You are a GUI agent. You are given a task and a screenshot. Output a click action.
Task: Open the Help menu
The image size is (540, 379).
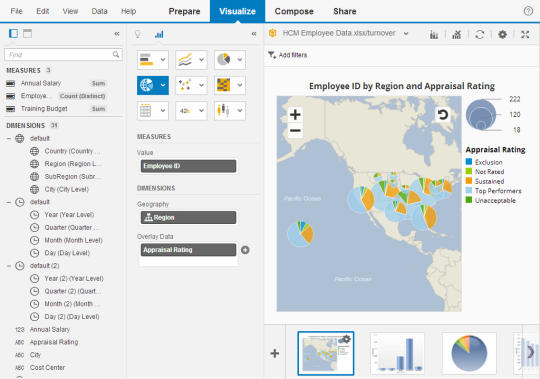click(128, 11)
